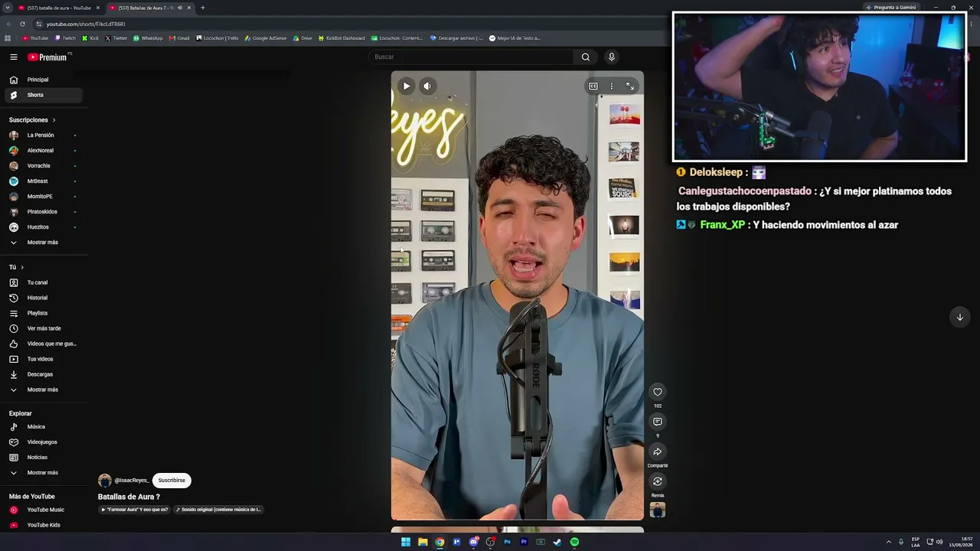The height and width of the screenshot is (551, 980).
Task: Open Playlists in the sidebar
Action: pos(43,313)
